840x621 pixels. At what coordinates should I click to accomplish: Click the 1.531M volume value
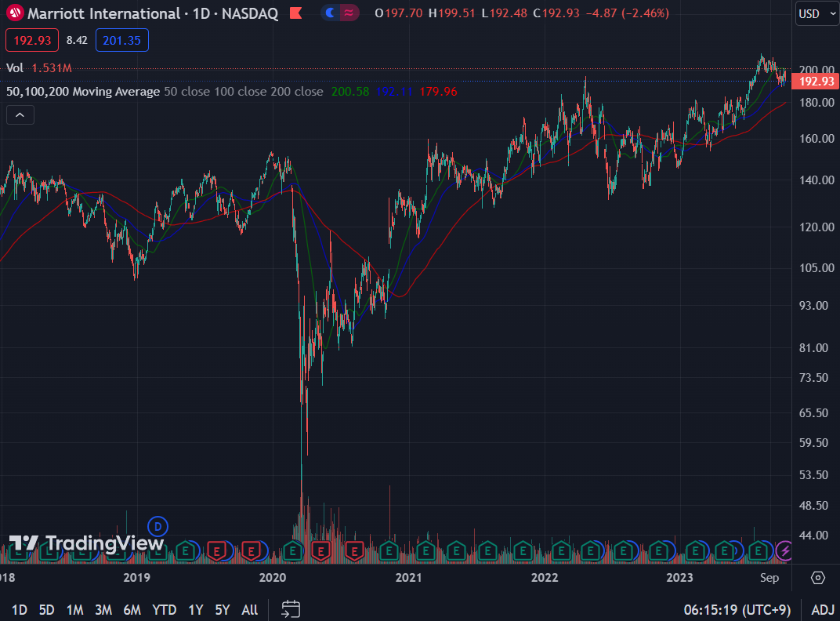pos(52,68)
